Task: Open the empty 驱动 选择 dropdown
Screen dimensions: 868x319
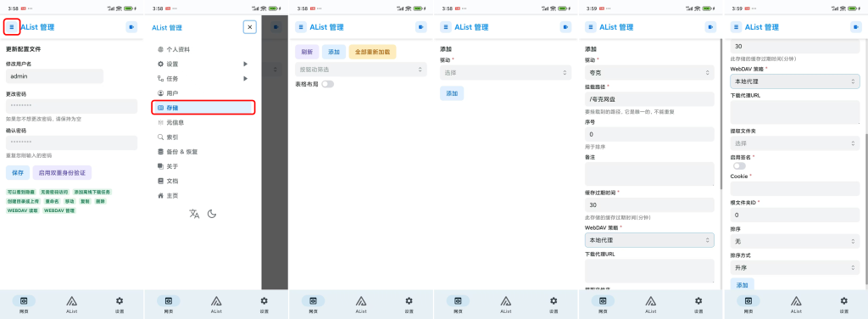Action: [x=505, y=73]
